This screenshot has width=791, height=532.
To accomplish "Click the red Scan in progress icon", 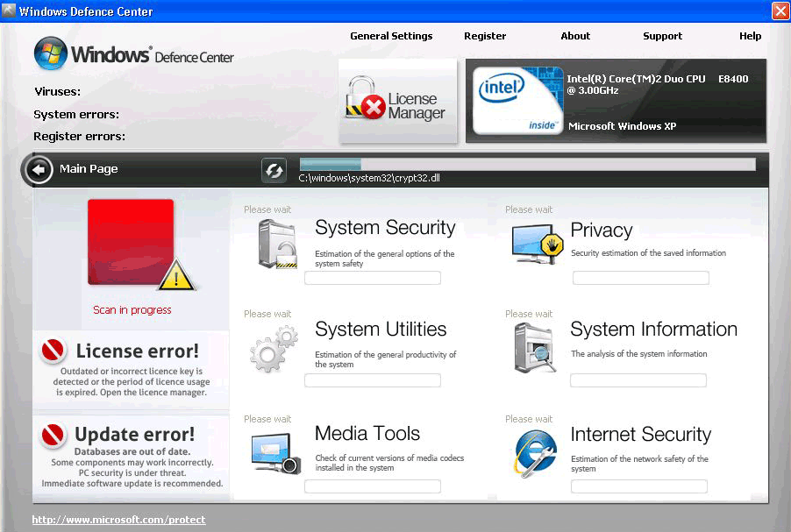I will click(x=132, y=243).
